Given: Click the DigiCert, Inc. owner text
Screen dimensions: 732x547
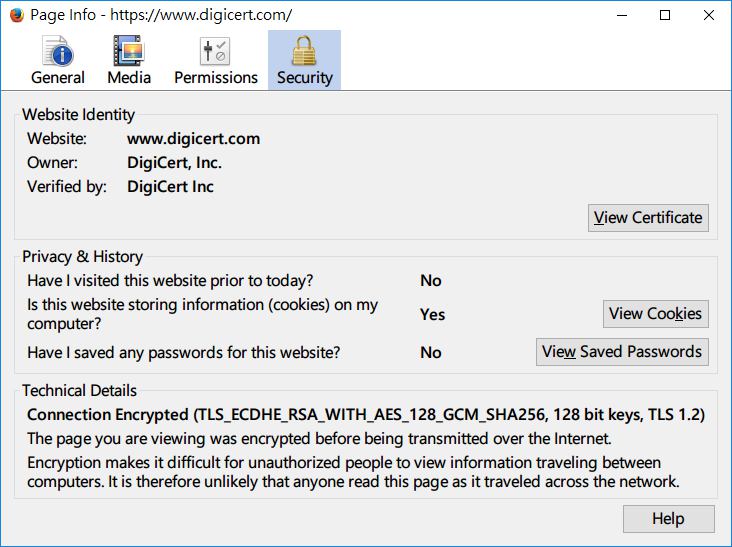Looking at the screenshot, I should pos(174,162).
